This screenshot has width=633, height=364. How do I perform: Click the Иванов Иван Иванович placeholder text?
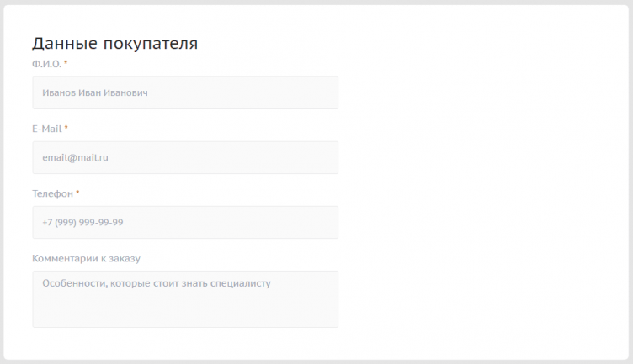pyautogui.click(x=95, y=92)
